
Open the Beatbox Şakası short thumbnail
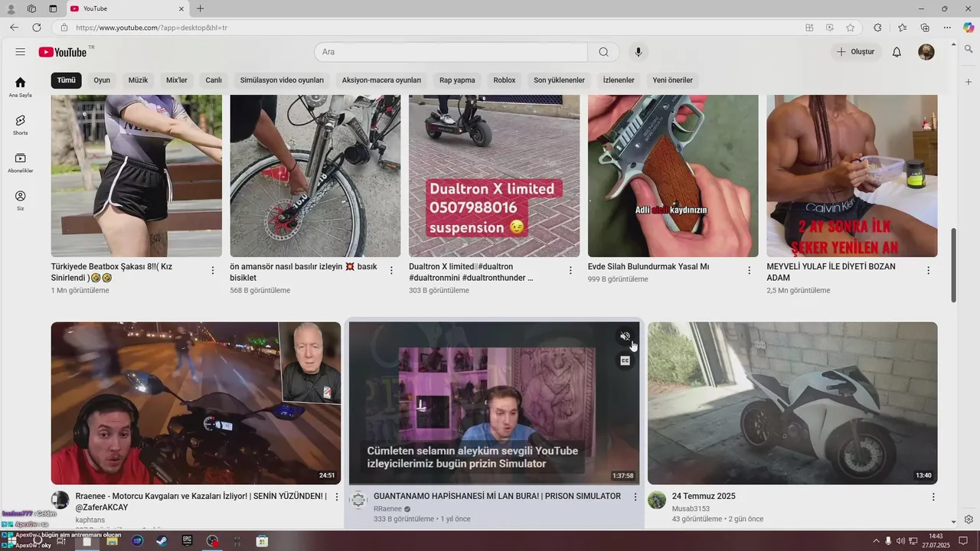click(136, 176)
